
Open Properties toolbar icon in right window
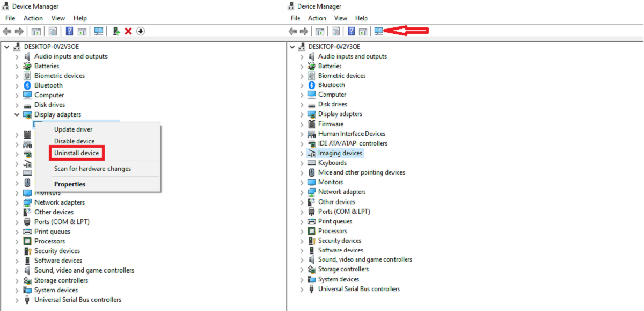point(336,31)
